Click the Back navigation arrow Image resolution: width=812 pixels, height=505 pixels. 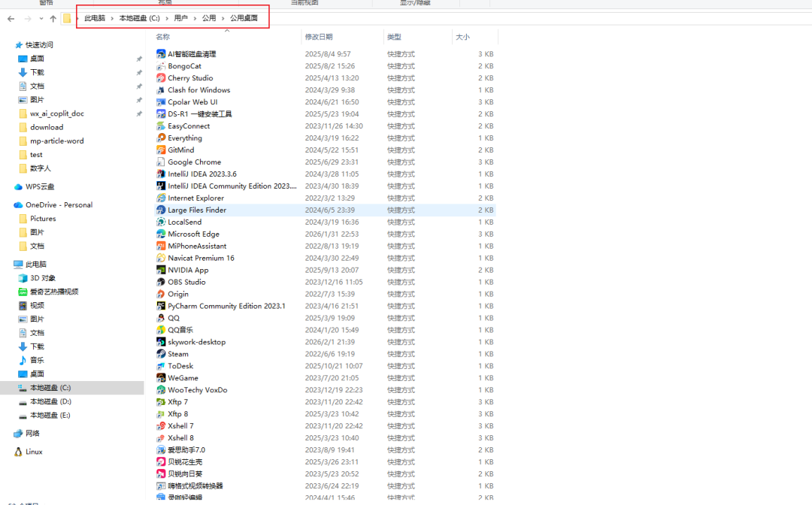11,19
